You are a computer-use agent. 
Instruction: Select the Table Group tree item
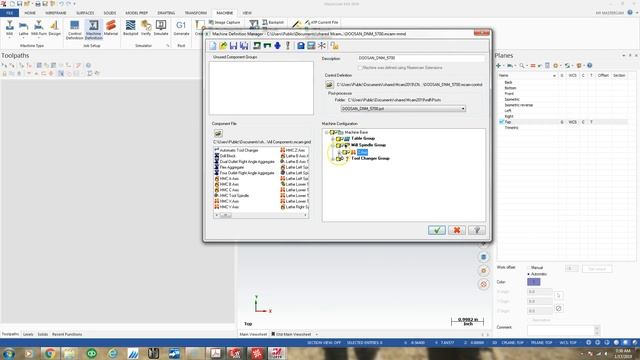(x=363, y=138)
